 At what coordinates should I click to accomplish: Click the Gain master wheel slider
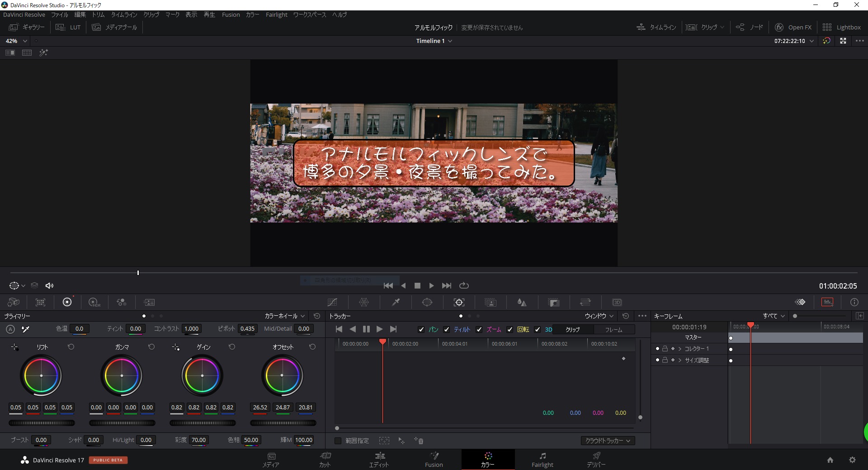coord(203,423)
